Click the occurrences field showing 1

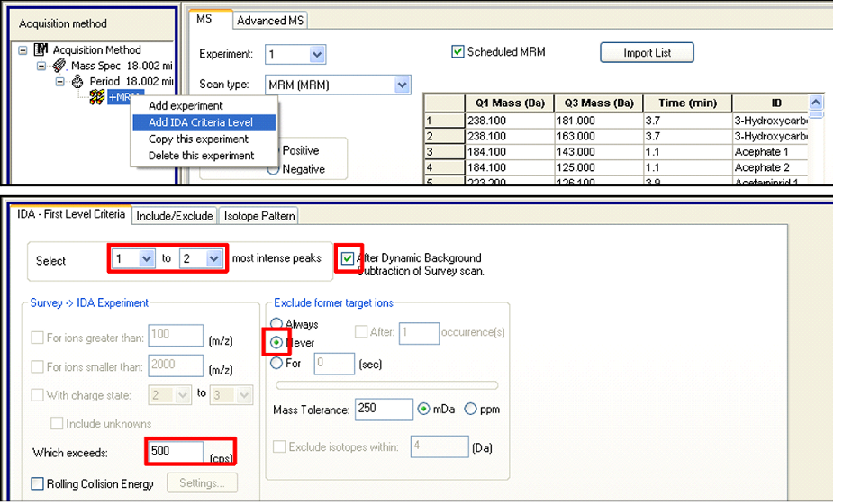tap(419, 333)
